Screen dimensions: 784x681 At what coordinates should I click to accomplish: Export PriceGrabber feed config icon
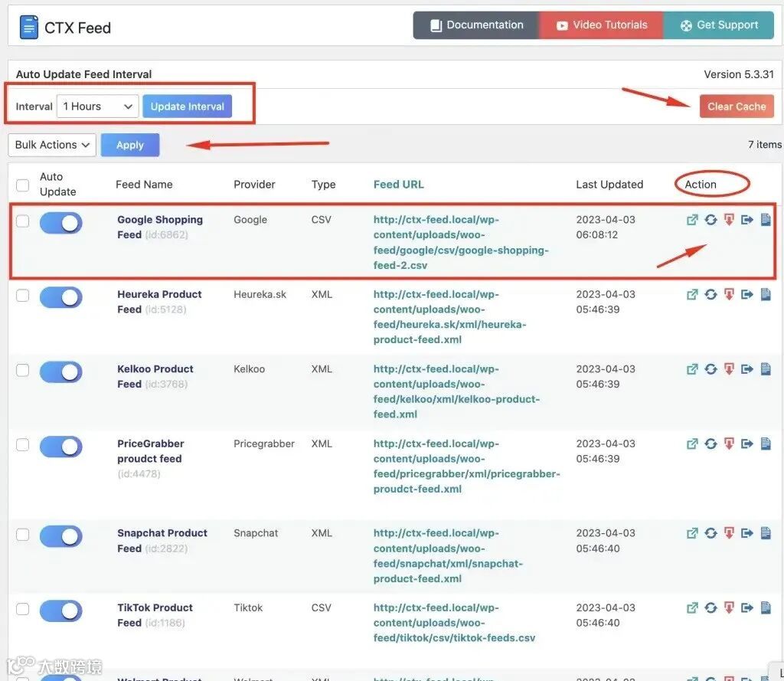pos(747,444)
